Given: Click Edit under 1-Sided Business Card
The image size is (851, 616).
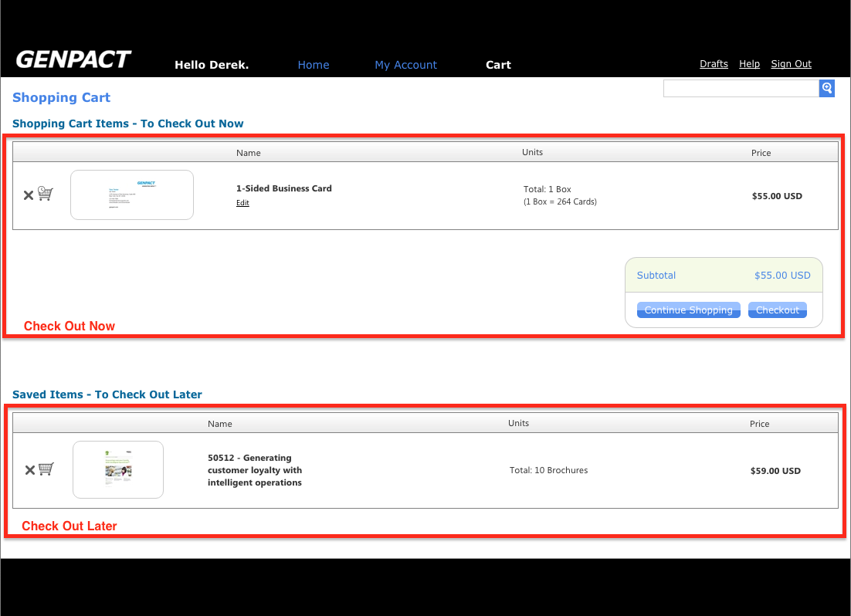Looking at the screenshot, I should [242, 203].
